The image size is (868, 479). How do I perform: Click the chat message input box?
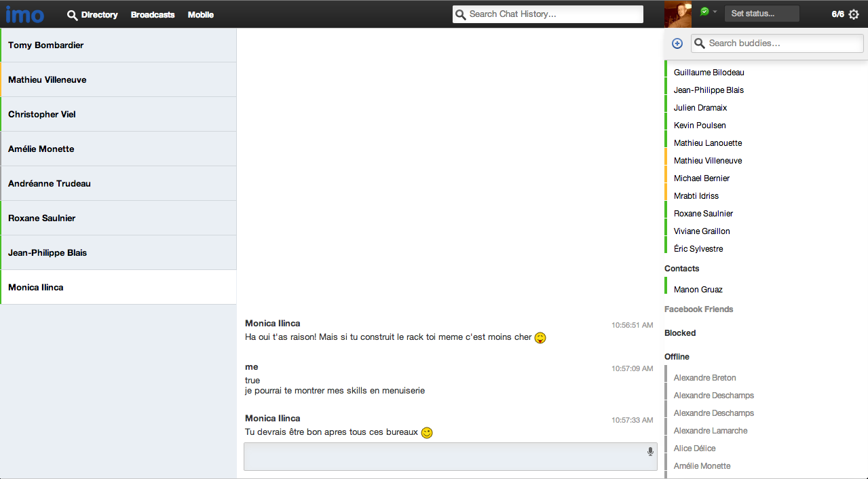pos(451,457)
